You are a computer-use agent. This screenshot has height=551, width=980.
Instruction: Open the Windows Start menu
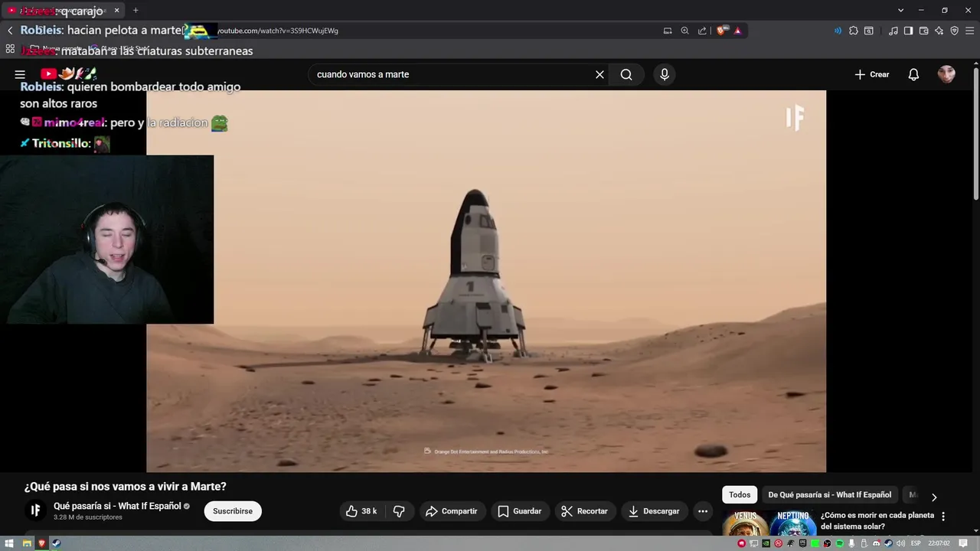pos(9,543)
